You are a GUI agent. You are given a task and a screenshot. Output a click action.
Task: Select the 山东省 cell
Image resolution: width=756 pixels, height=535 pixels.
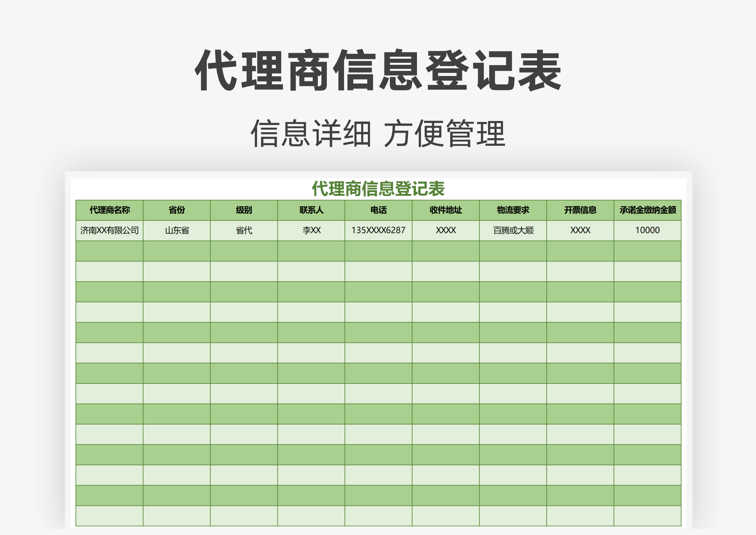176,231
